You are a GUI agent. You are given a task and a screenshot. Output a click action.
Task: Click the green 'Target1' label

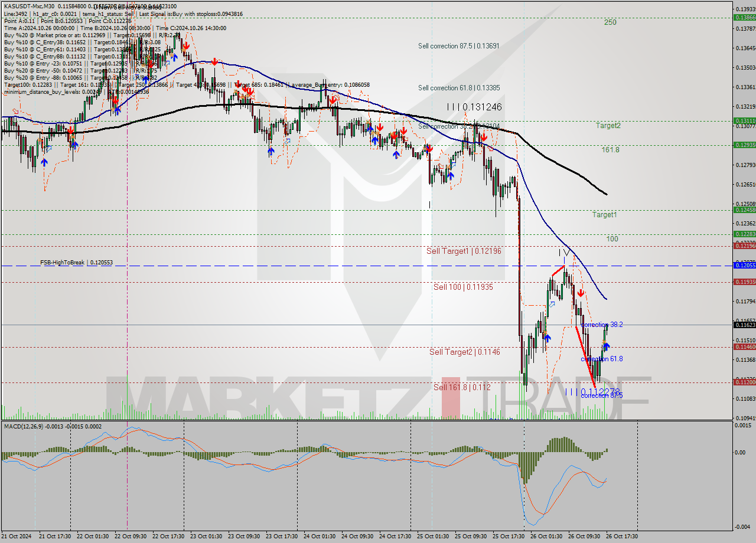click(605, 215)
